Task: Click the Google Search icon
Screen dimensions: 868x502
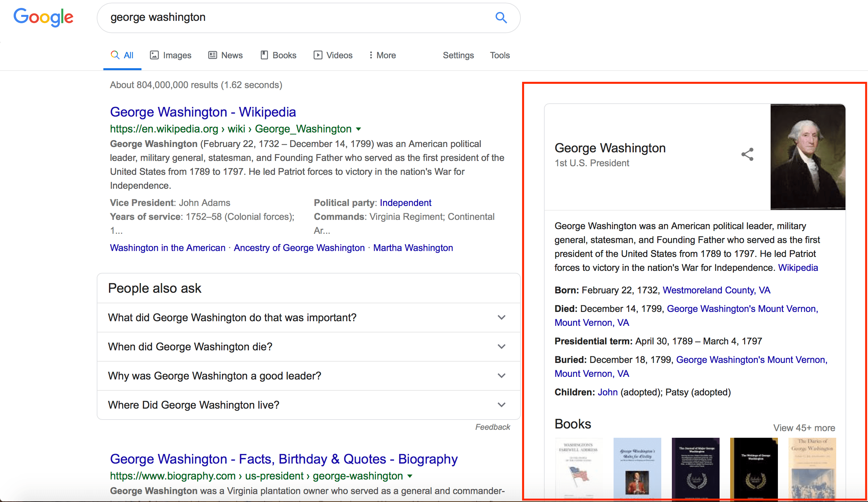Action: tap(501, 17)
